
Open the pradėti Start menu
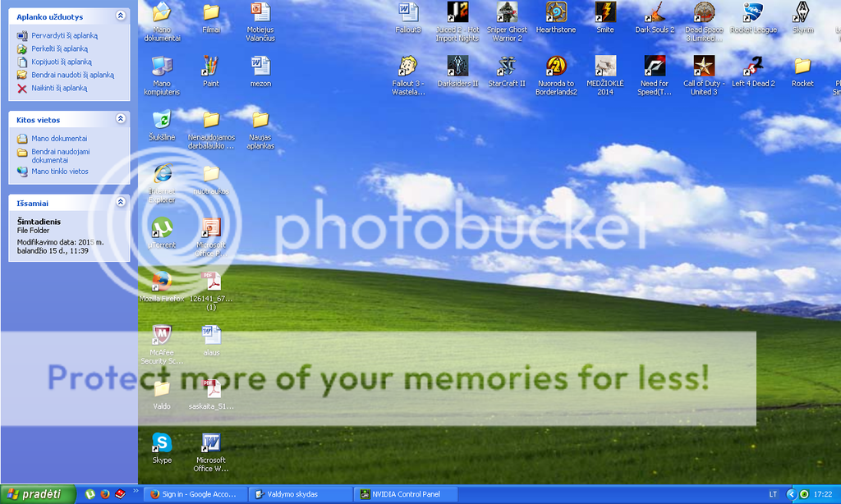tap(34, 494)
